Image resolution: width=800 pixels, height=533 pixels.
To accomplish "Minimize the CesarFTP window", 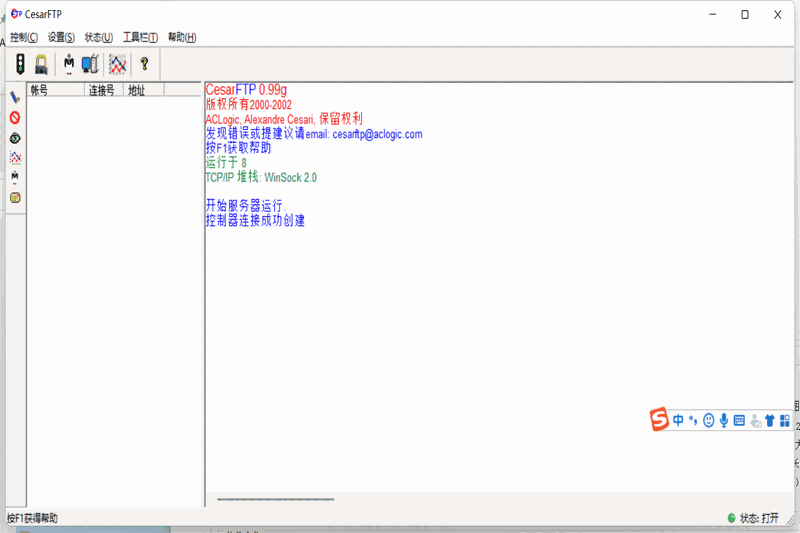I will [x=713, y=14].
